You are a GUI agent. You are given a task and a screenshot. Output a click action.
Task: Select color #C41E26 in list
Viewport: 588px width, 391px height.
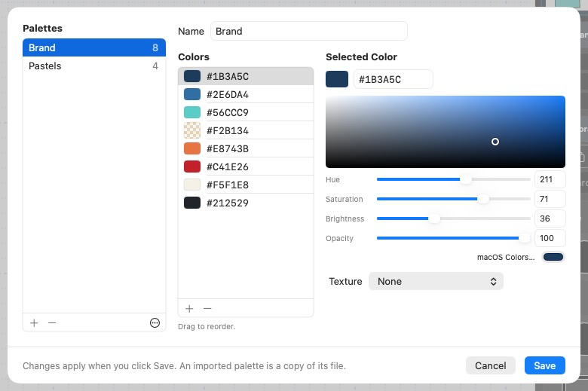(x=246, y=166)
